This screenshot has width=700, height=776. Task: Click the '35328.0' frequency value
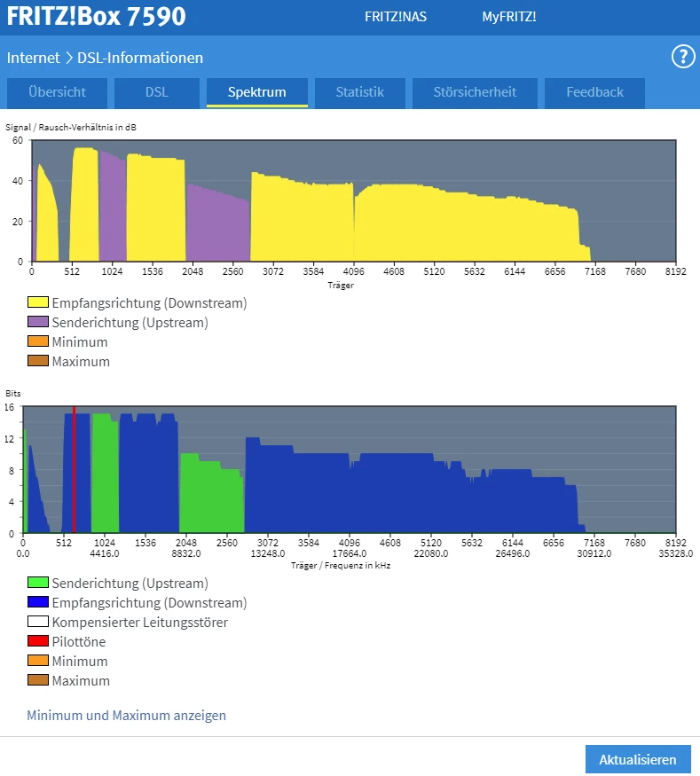[x=676, y=553]
